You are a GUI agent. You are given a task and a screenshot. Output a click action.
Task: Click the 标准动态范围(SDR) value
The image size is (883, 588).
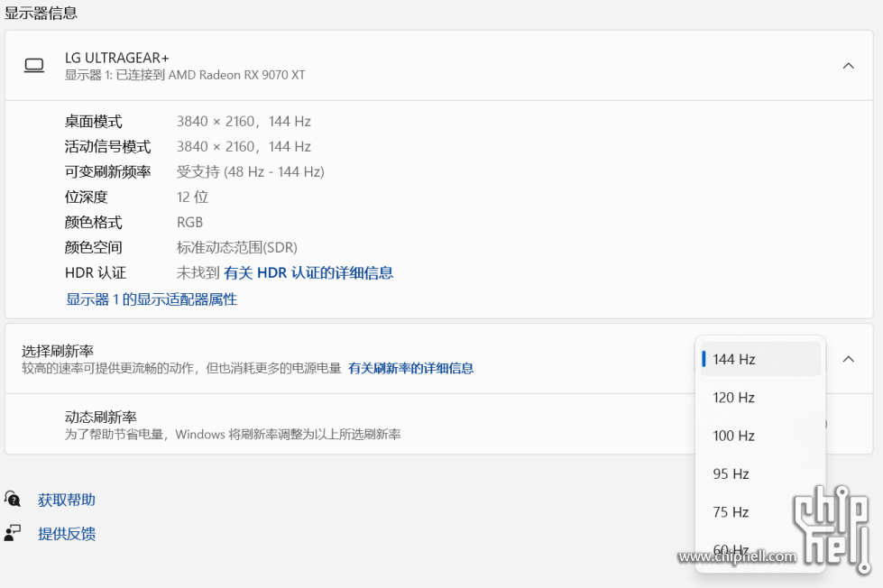[x=237, y=247]
